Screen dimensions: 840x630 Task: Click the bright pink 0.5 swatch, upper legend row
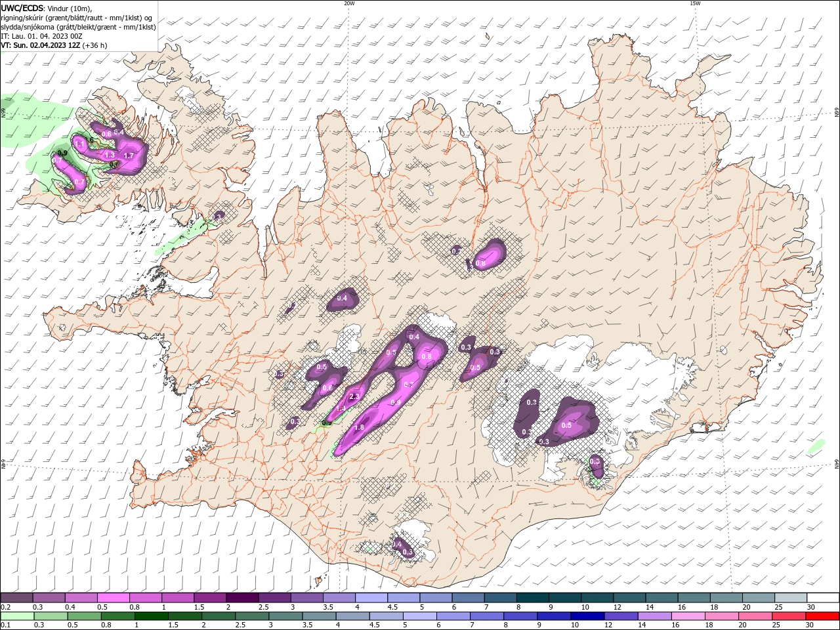pyautogui.click(x=114, y=598)
